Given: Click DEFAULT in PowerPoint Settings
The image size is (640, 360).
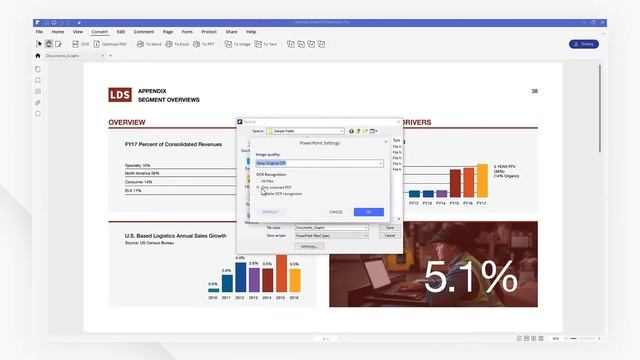Looking at the screenshot, I should [x=270, y=212].
